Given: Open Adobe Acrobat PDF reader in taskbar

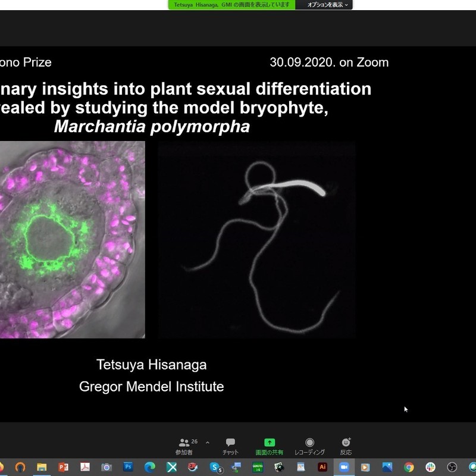Looking at the screenshot, I should (85, 467).
